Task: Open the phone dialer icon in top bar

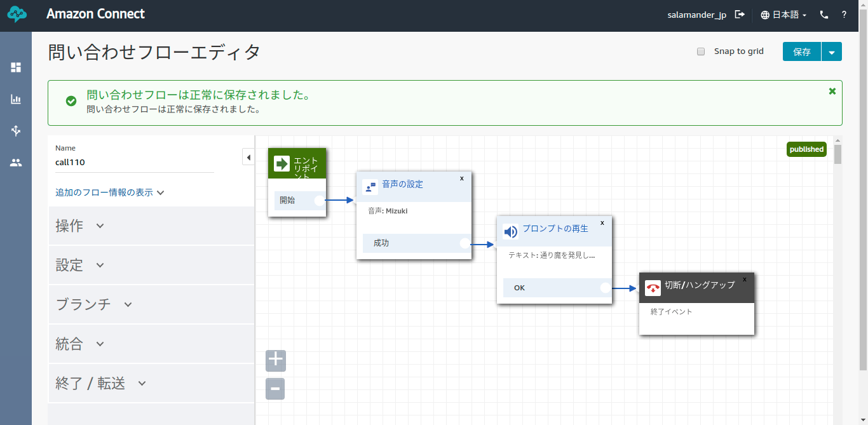Action: (x=824, y=14)
